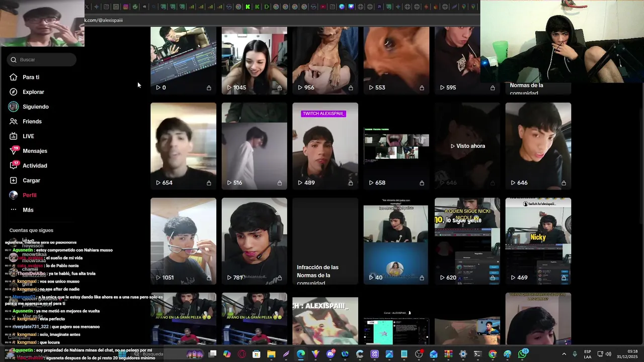Click lock icon on 469-views video
Viewport: 644px width, 362px height.
[x=563, y=278]
